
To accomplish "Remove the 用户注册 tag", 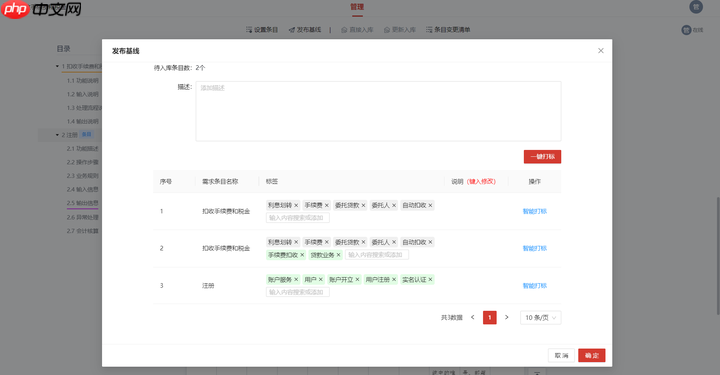I will (394, 280).
